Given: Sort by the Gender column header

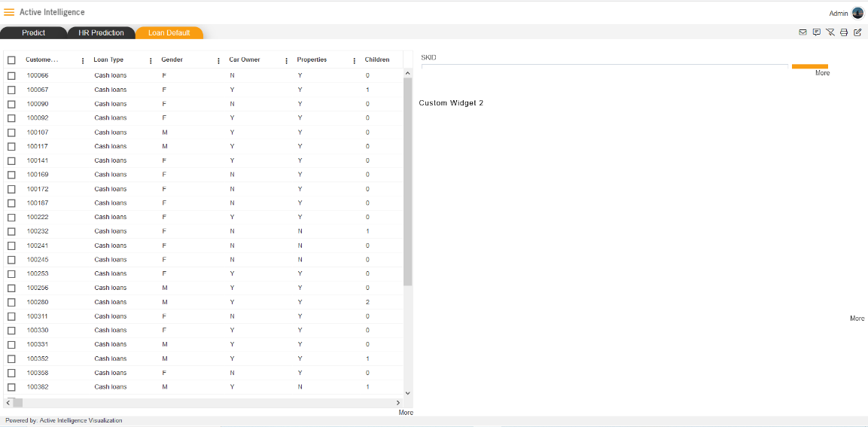Looking at the screenshot, I should click(x=172, y=59).
